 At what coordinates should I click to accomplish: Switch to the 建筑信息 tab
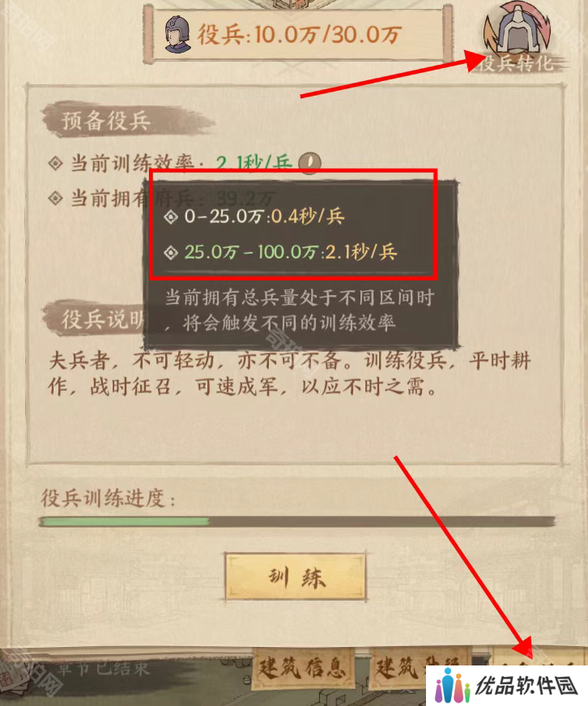coord(303,668)
